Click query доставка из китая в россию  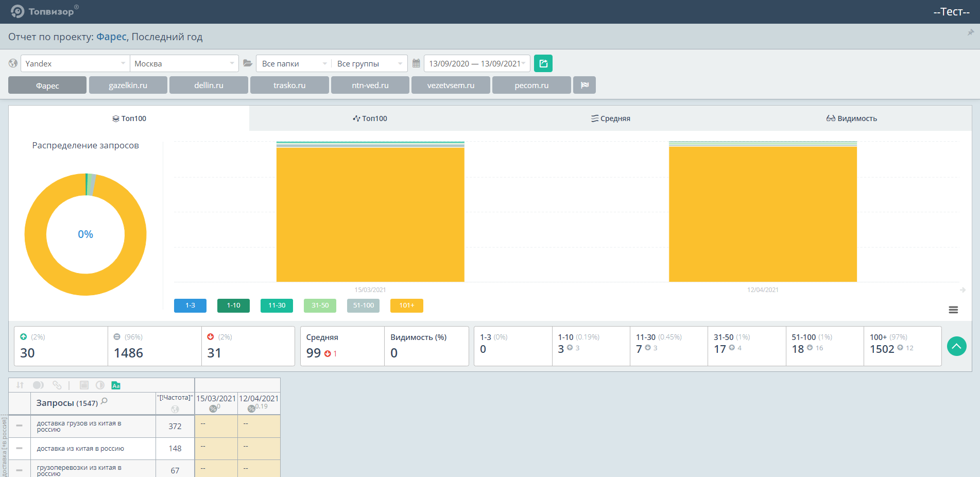[x=80, y=449]
